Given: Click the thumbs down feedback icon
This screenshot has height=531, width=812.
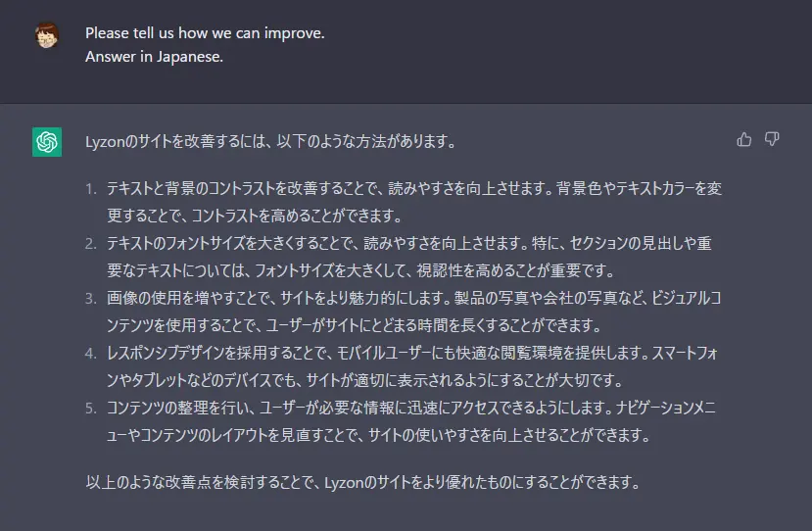Looking at the screenshot, I should click(x=772, y=139).
